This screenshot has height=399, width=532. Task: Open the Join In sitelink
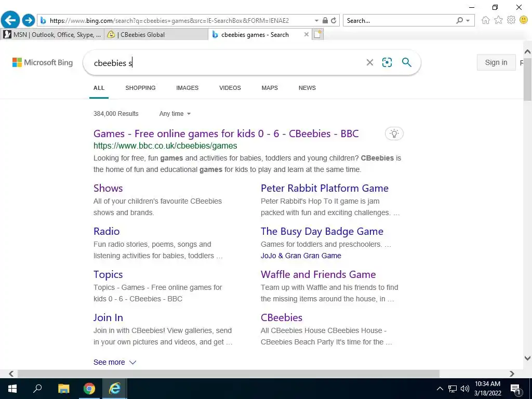click(x=108, y=317)
